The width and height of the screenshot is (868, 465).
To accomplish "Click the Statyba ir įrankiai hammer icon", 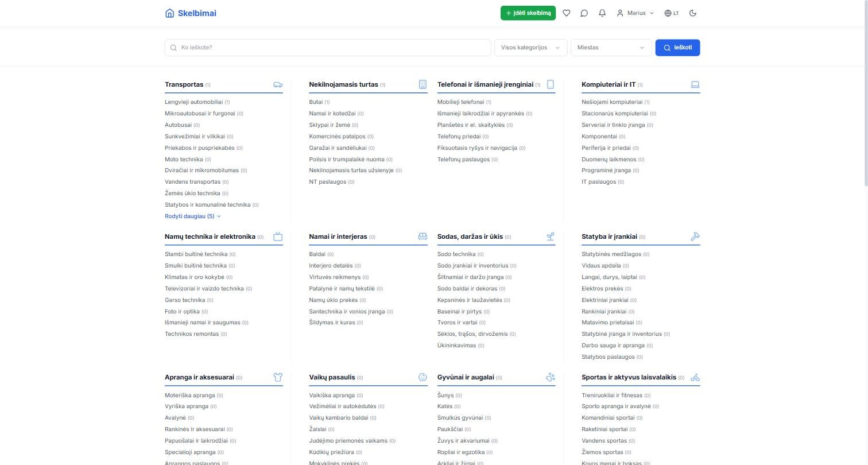I will click(695, 237).
